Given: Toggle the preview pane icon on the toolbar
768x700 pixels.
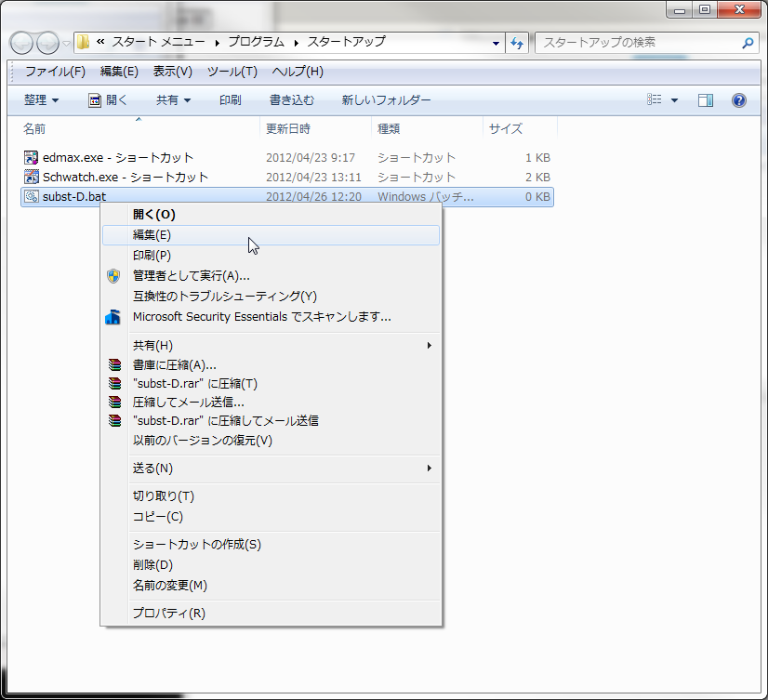Looking at the screenshot, I should click(x=705, y=100).
